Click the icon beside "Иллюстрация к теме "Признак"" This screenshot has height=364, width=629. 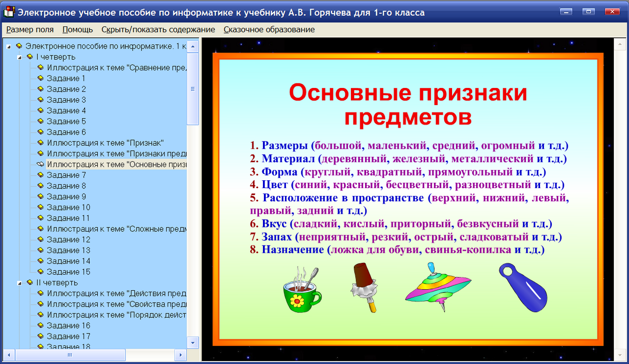[x=40, y=142]
